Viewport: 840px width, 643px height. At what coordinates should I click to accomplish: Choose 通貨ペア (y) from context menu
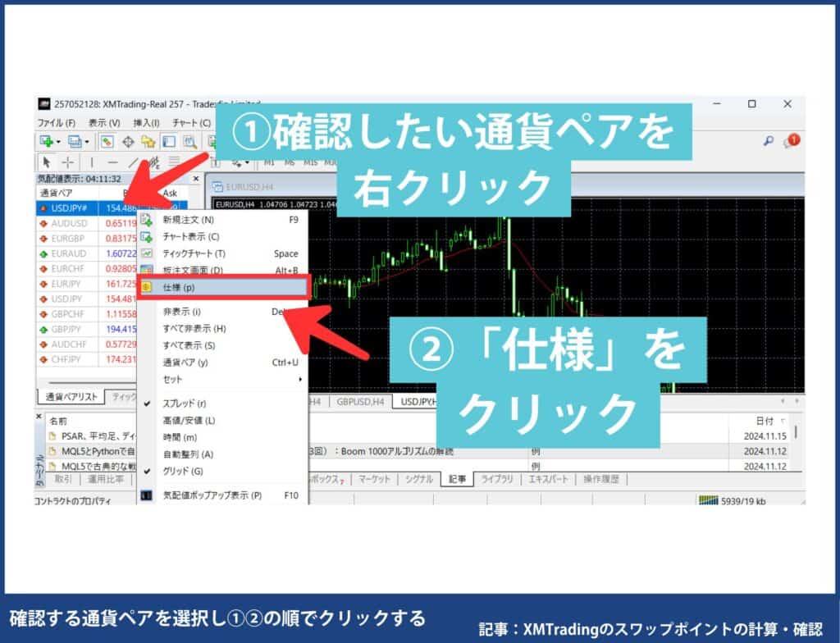tap(222, 363)
